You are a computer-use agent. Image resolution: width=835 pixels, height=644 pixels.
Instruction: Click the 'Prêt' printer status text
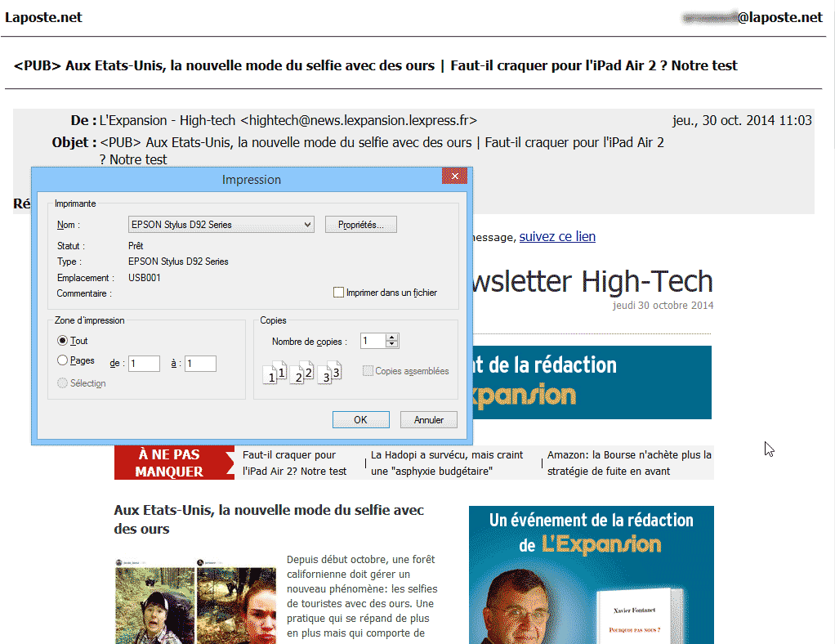[136, 245]
